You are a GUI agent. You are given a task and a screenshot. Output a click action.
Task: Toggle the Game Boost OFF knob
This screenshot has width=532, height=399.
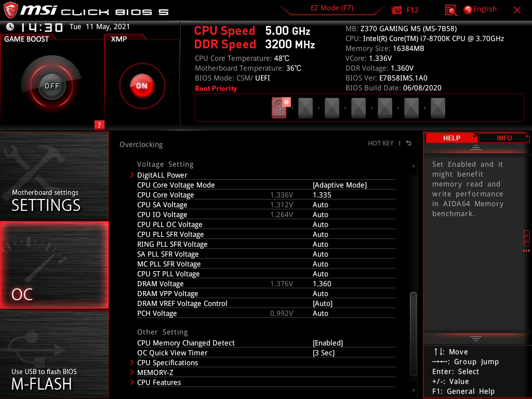click(x=51, y=86)
